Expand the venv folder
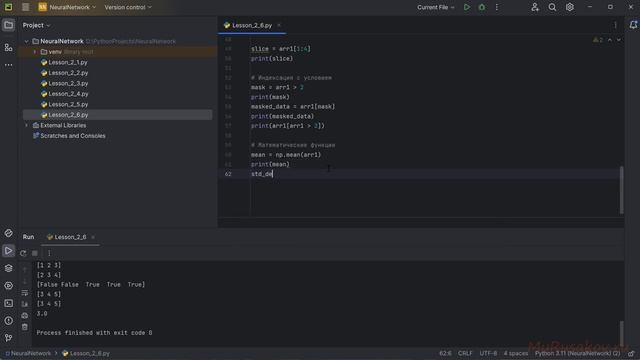Image resolution: width=640 pixels, height=360 pixels. [35, 52]
